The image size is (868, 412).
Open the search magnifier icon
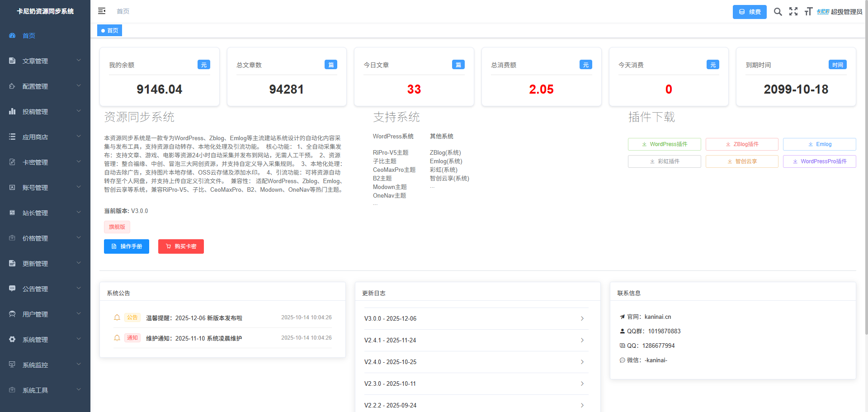778,12
